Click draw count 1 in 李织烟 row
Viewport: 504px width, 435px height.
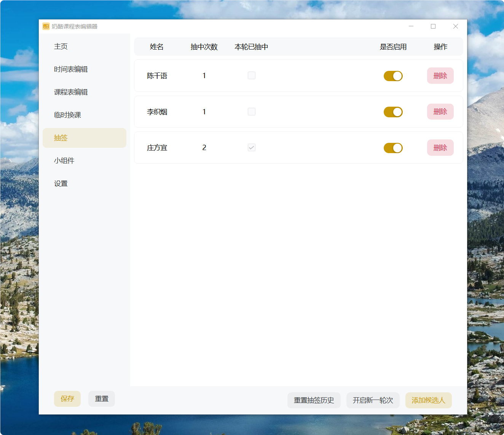click(x=204, y=112)
